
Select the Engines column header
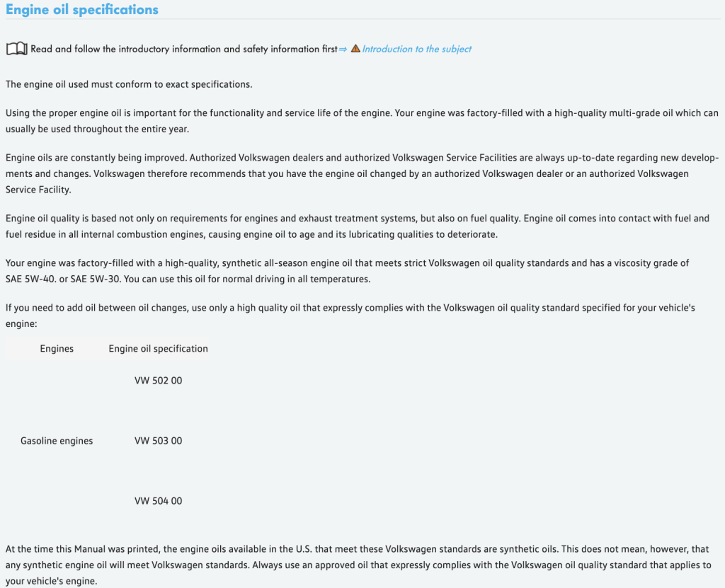[x=57, y=349]
